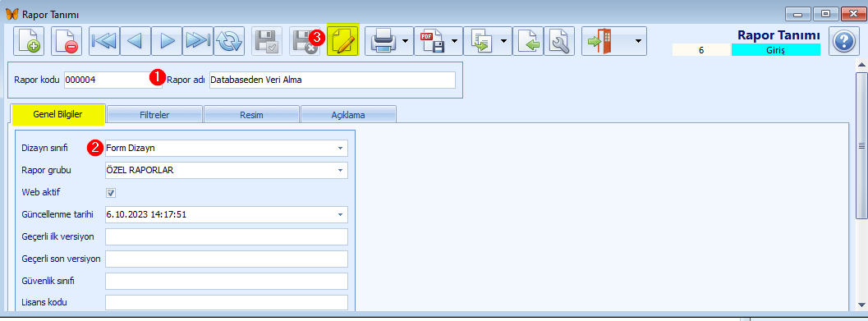Open the PDF export dropdown arrow
This screenshot has height=321, width=868.
[x=455, y=41]
